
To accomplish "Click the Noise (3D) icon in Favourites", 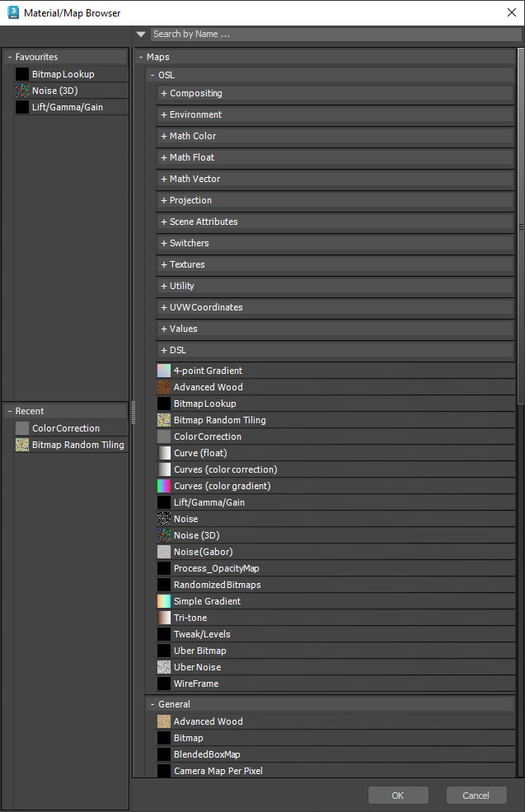I will 22,91.
